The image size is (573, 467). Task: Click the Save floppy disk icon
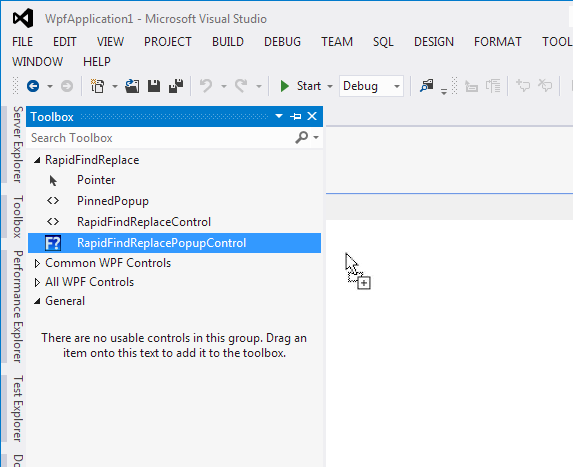coord(154,86)
